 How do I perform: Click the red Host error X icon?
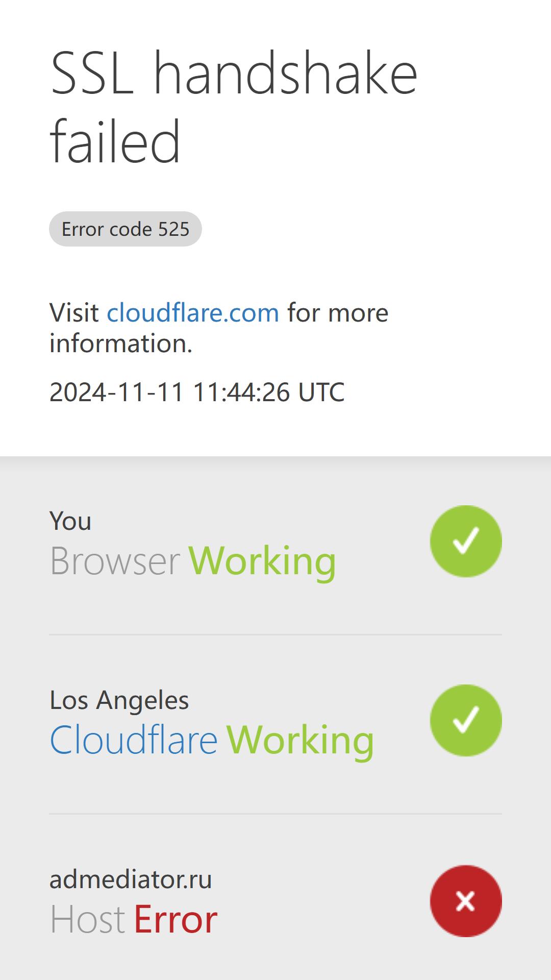point(466,901)
